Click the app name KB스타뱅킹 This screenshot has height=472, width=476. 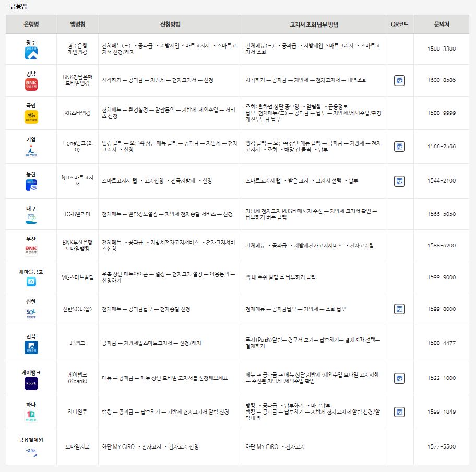pos(77,113)
